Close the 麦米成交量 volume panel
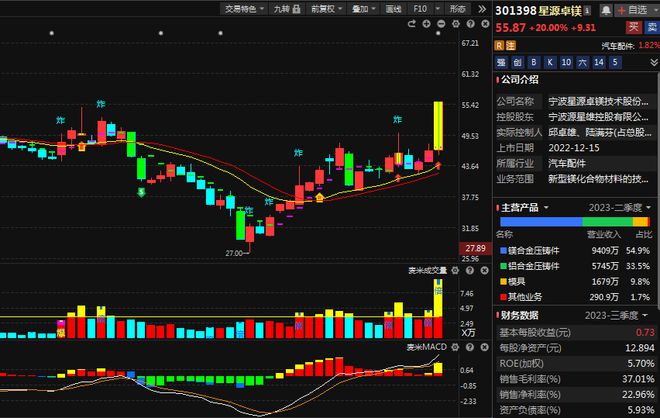The height and width of the screenshot is (418, 660). pyautogui.click(x=484, y=270)
